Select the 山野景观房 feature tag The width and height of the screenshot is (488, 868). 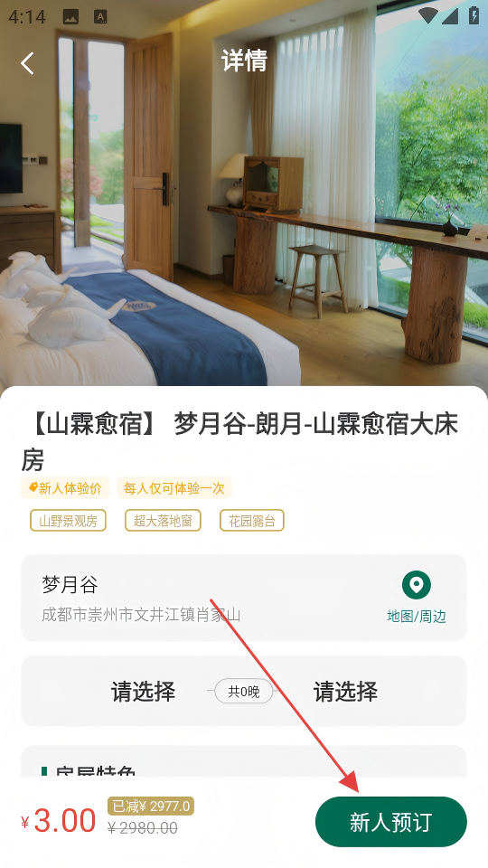tap(68, 521)
